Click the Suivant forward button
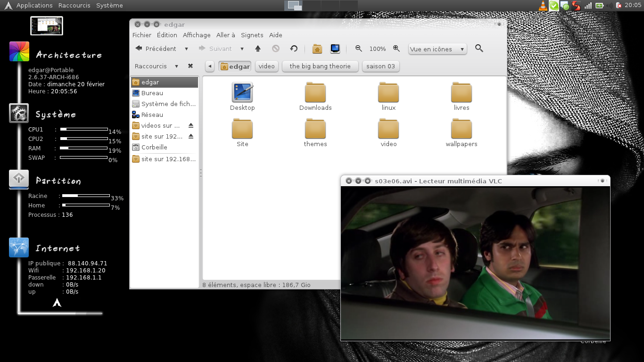644x362 pixels. pyautogui.click(x=215, y=49)
